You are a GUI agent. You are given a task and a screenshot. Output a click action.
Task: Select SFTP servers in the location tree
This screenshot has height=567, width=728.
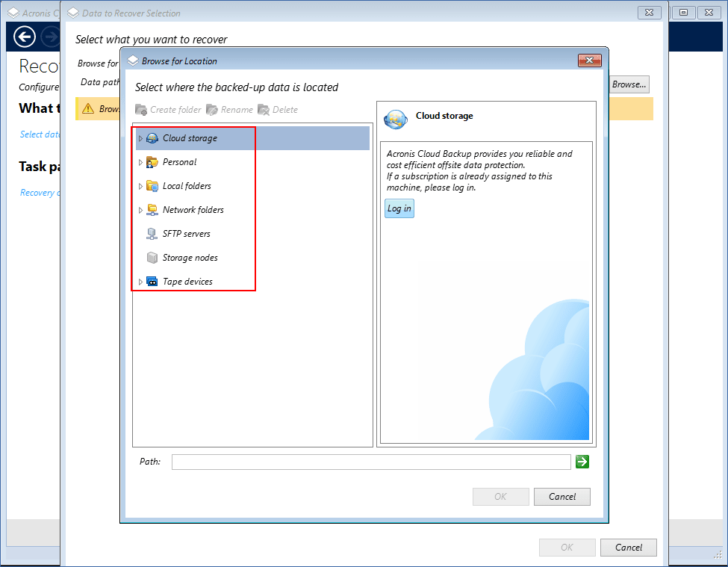pos(186,234)
